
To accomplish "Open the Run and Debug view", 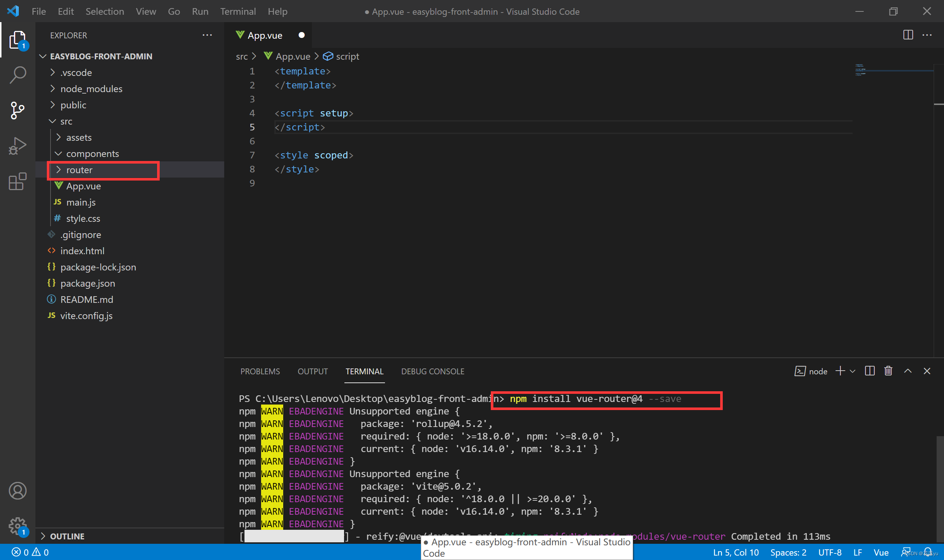I will pos(18,146).
